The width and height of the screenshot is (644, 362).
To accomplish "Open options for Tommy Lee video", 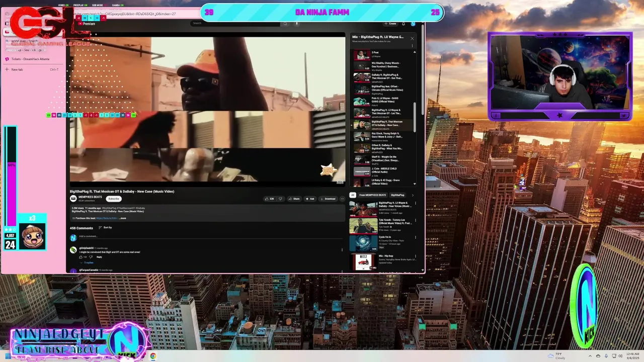I will 416,221.
